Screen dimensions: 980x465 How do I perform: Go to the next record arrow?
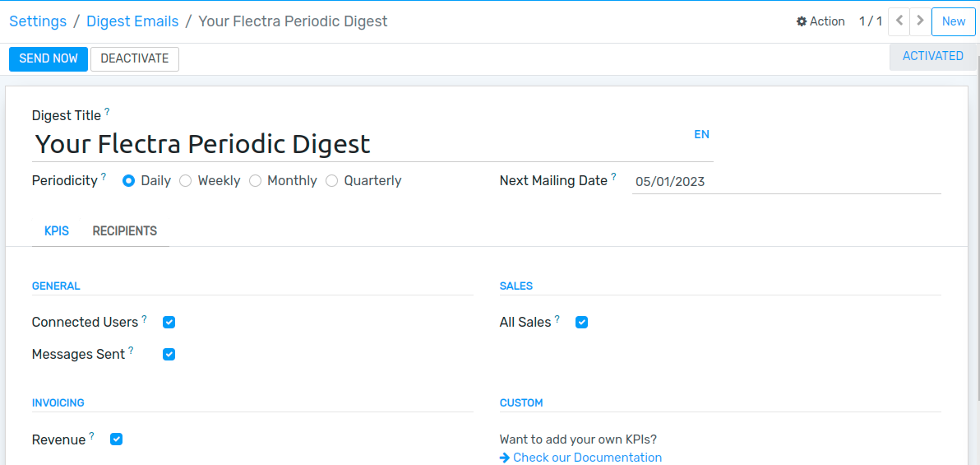pos(919,21)
